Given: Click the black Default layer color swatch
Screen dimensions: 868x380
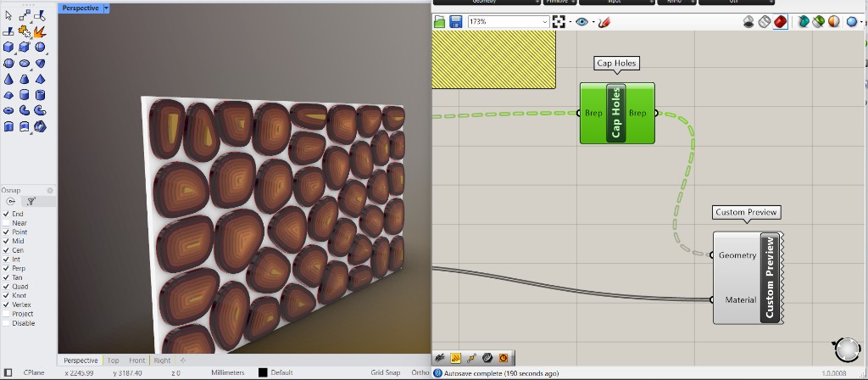Looking at the screenshot, I should point(263,373).
